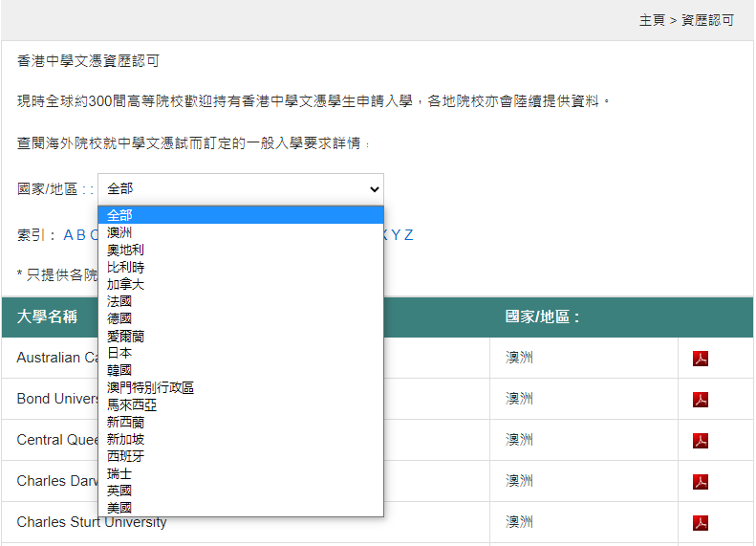Choose 德國 in the country list
Screen dimensions: 756x546
(241, 318)
